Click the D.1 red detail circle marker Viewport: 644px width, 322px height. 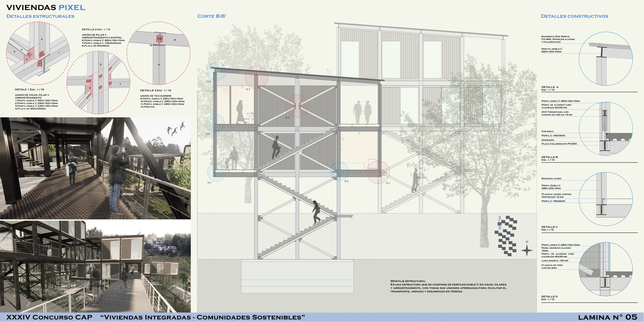click(378, 172)
